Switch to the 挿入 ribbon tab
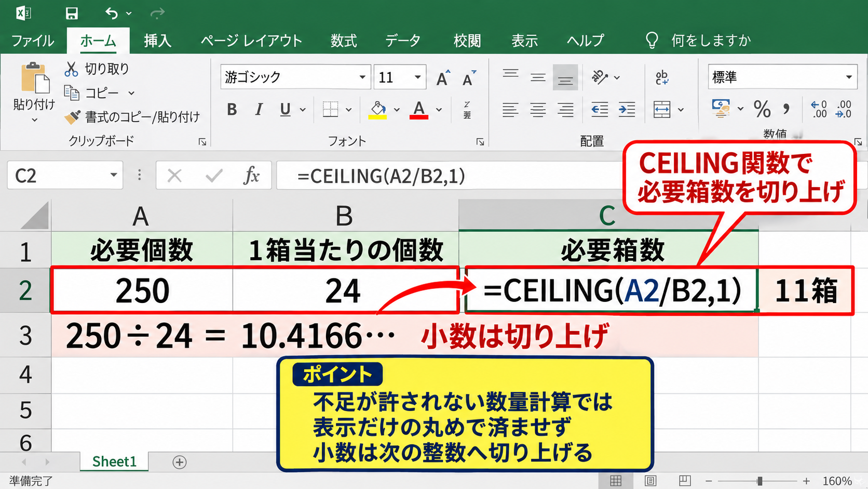The width and height of the screenshot is (868, 489). pos(157,41)
